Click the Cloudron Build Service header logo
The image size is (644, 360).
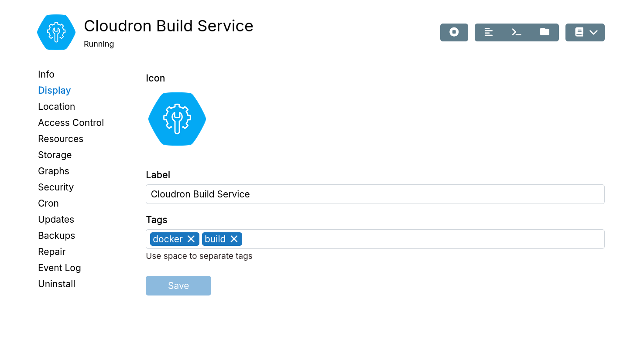(x=56, y=32)
